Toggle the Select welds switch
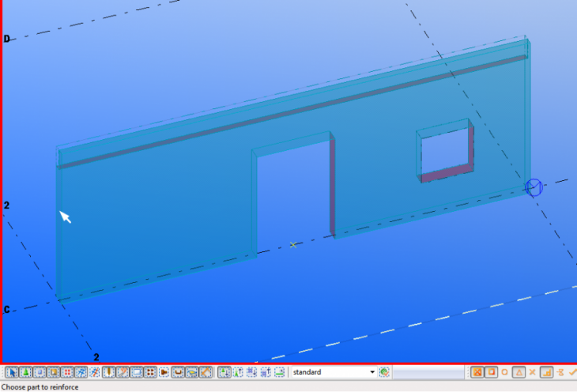The image size is (577, 392). [x=109, y=372]
